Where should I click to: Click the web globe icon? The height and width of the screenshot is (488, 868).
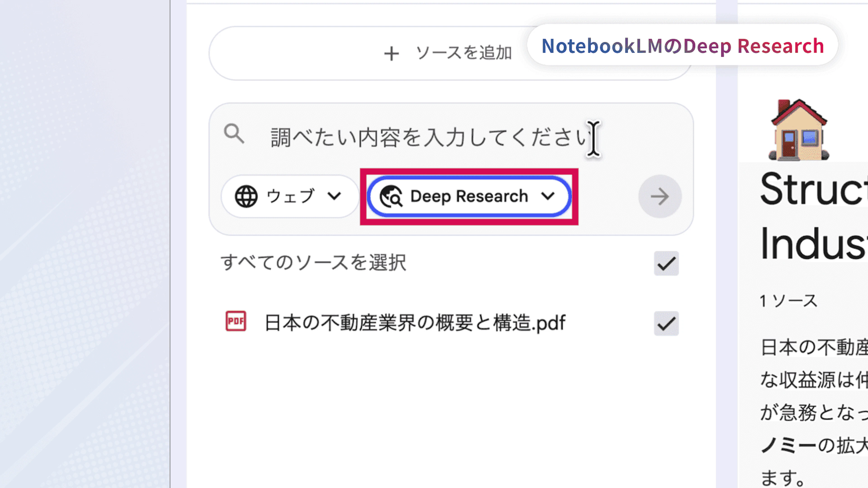246,196
